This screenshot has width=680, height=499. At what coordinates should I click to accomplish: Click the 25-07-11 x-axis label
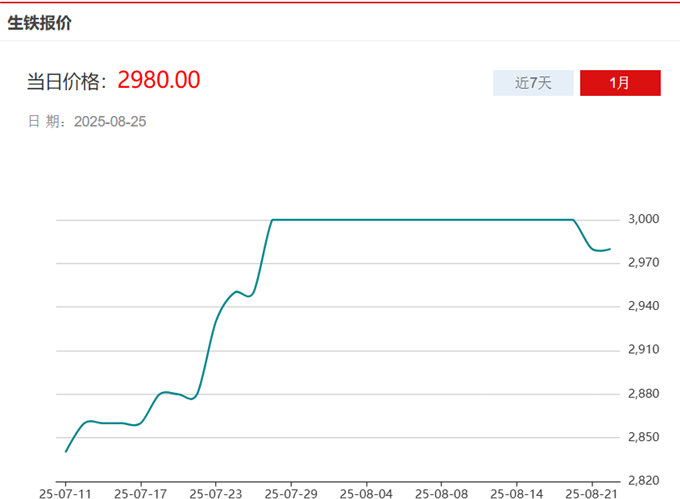tap(65, 492)
